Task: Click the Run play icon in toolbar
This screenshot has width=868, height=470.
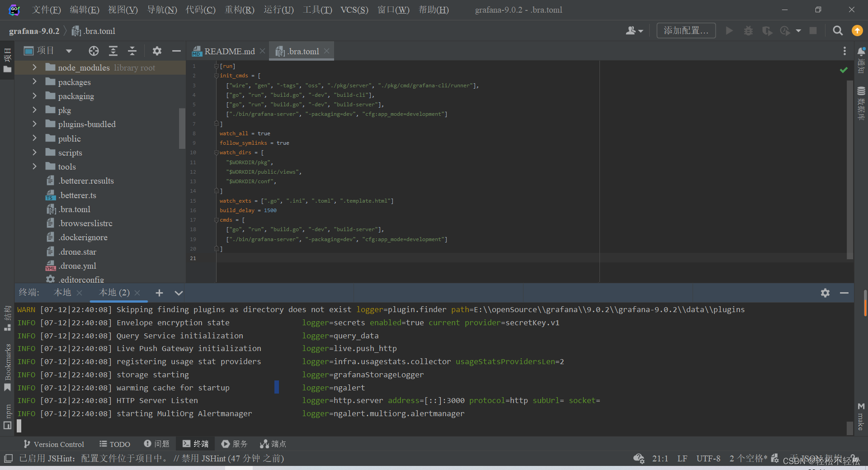Action: [729, 31]
